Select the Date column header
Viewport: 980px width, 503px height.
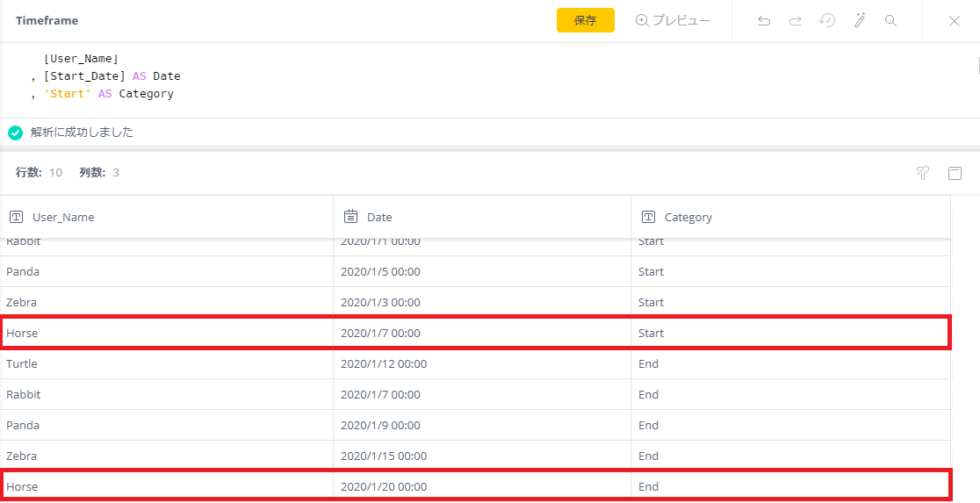click(482, 217)
